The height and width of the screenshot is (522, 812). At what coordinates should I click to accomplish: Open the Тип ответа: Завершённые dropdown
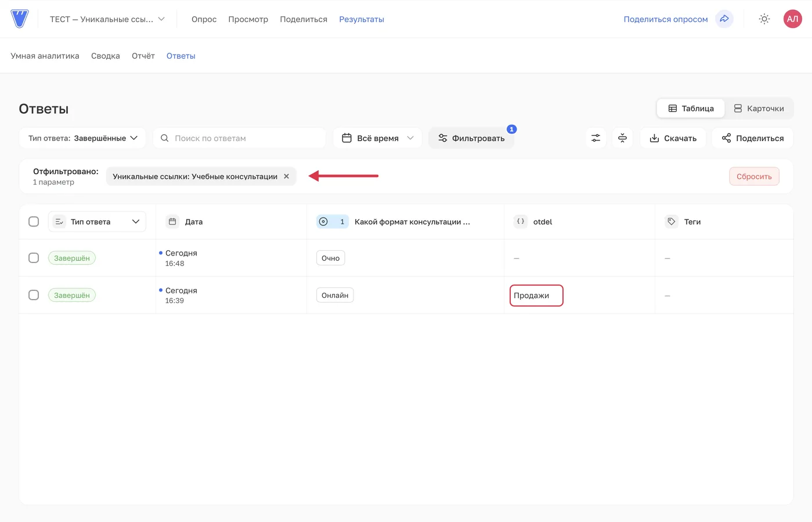[82, 138]
